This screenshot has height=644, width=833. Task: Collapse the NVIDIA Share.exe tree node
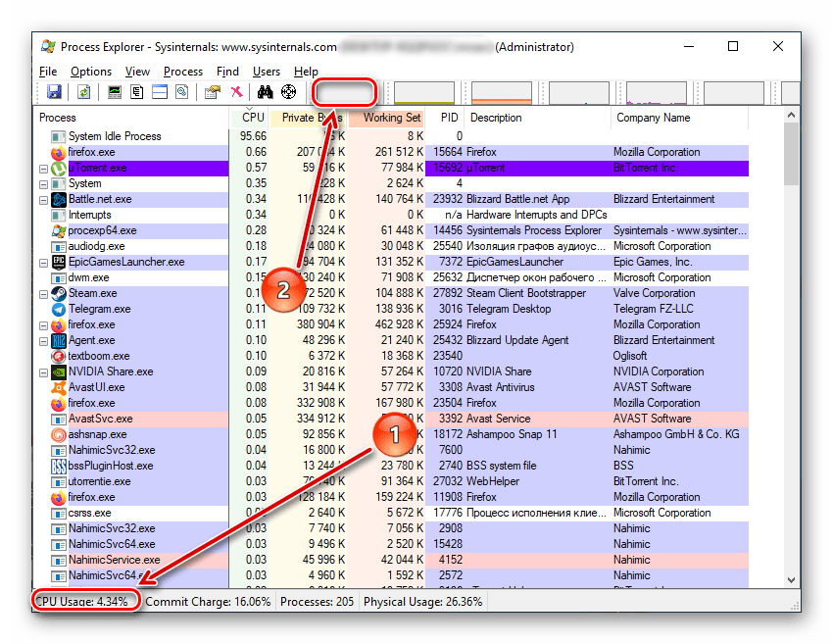point(43,372)
